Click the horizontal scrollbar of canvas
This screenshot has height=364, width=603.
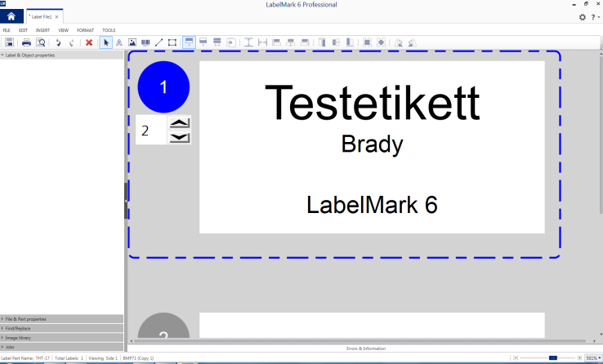click(x=360, y=340)
